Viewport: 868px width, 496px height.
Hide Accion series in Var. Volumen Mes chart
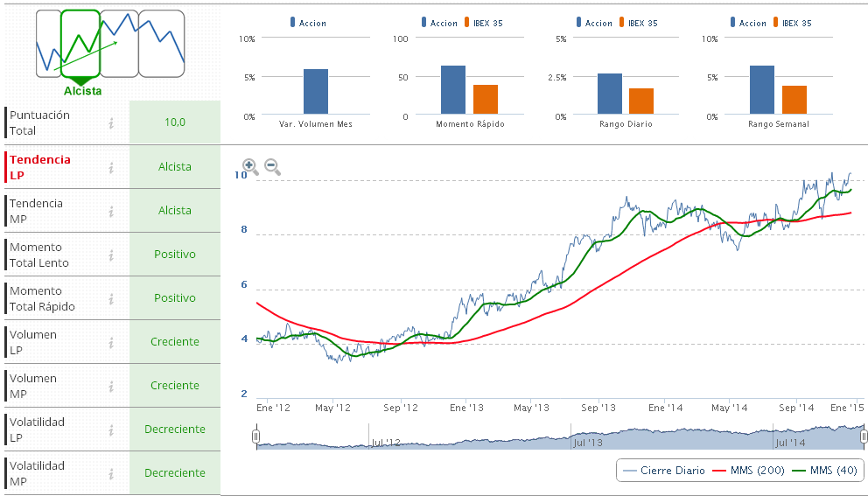click(307, 24)
